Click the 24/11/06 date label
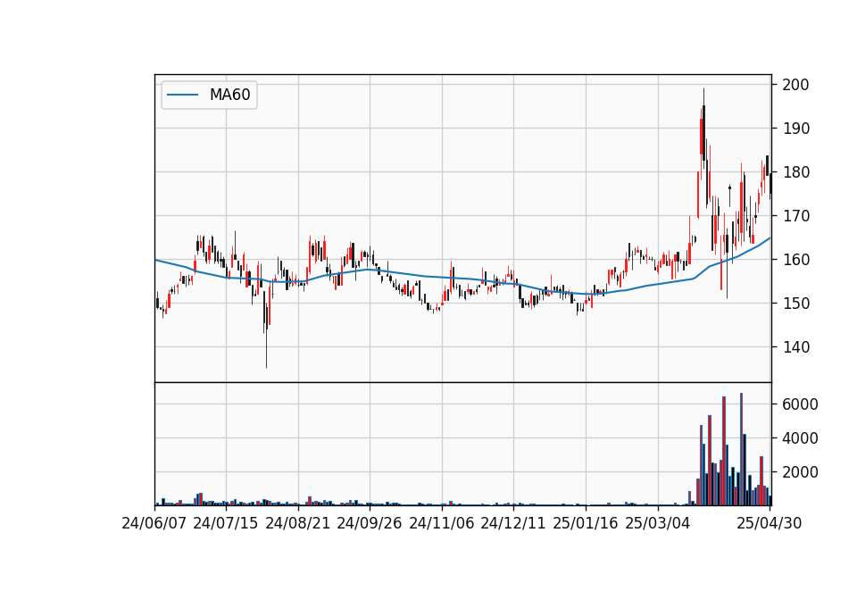 (442, 523)
